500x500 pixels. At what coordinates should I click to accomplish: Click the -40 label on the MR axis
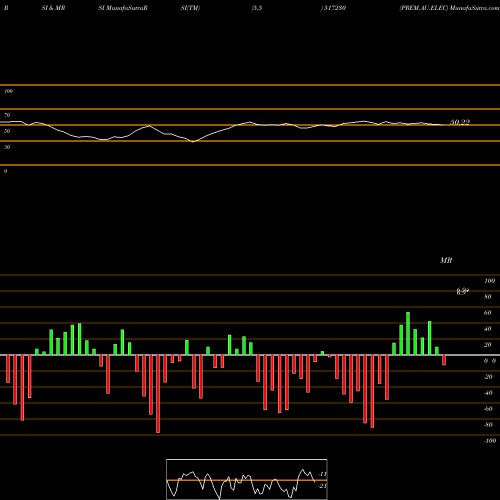tap(488, 393)
